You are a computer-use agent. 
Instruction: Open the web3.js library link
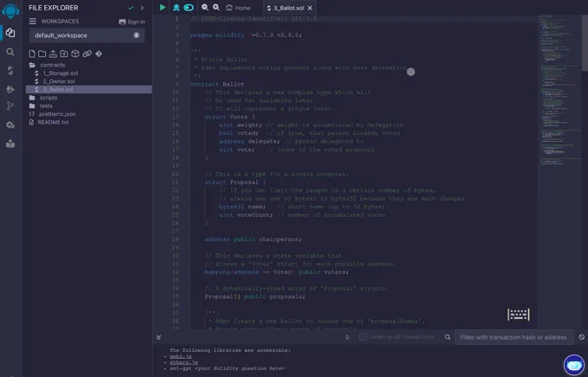[x=181, y=356]
